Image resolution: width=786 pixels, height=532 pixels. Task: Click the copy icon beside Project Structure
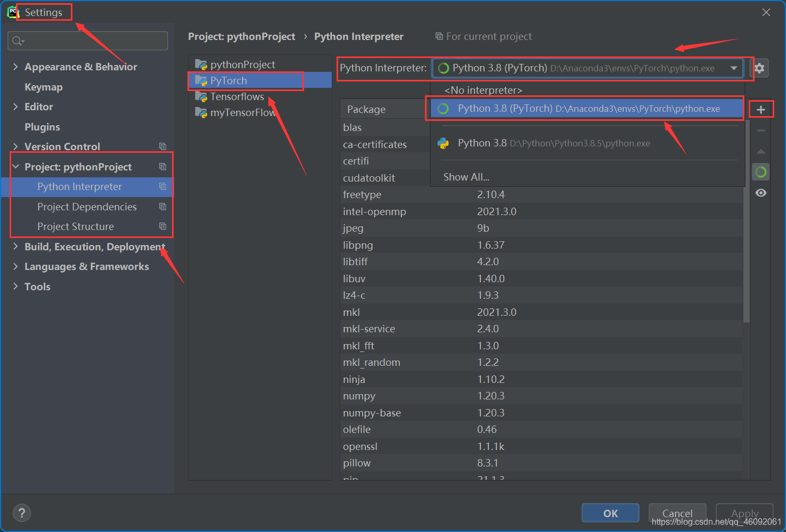pyautogui.click(x=163, y=226)
